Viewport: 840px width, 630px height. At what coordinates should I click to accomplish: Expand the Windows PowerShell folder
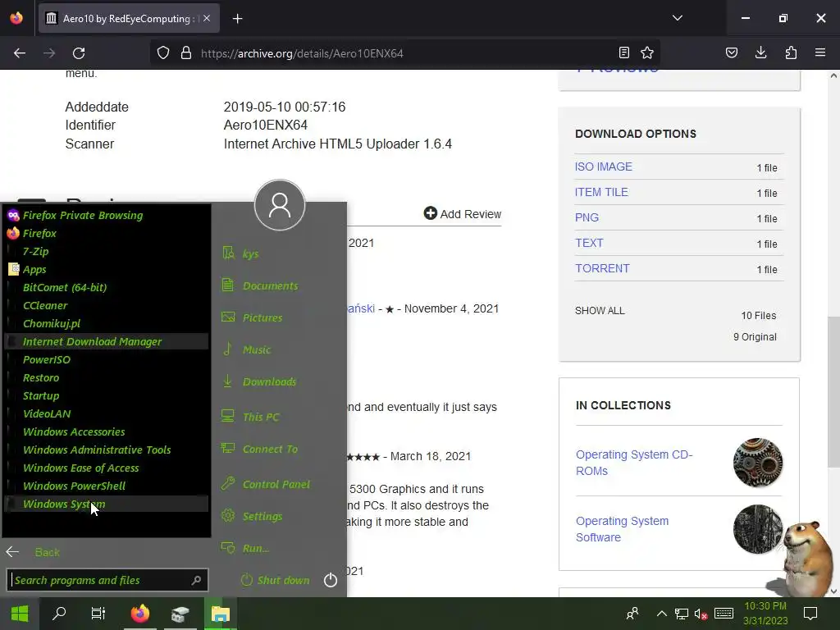click(106, 486)
